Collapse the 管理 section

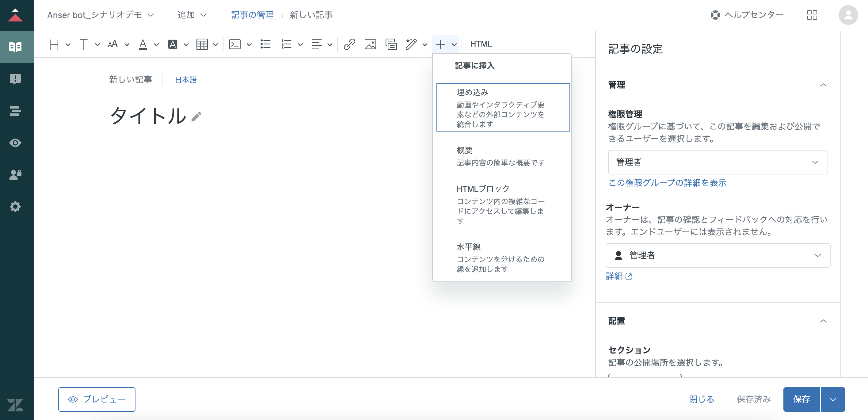tap(823, 85)
